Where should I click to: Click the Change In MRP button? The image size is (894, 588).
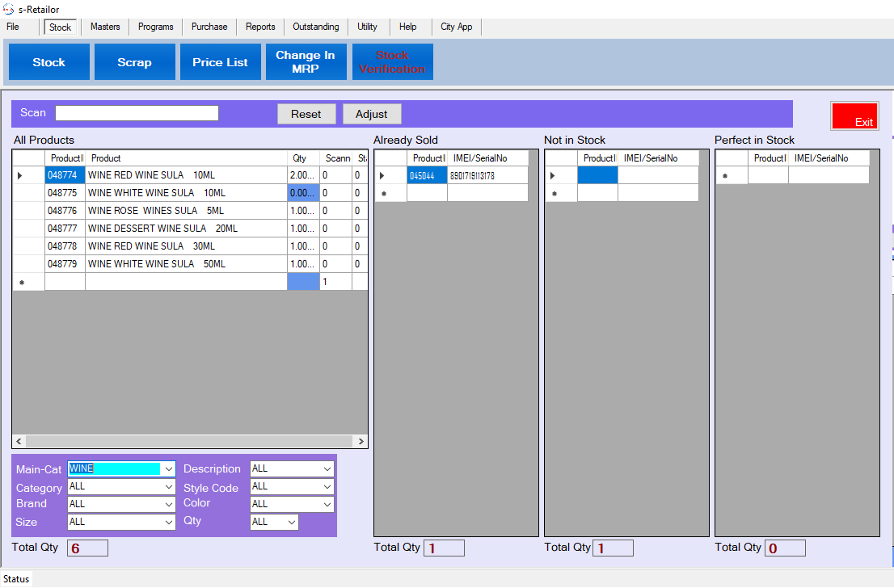tap(306, 62)
